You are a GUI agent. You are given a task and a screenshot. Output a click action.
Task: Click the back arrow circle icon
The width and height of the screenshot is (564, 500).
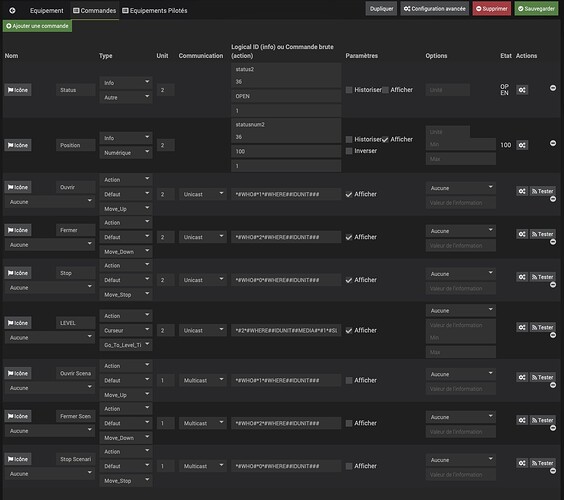click(x=12, y=10)
